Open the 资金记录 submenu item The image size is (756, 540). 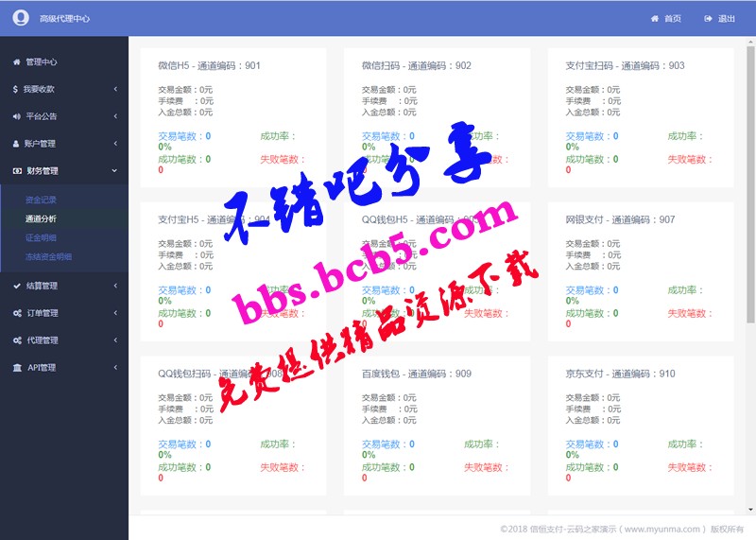[x=41, y=200]
